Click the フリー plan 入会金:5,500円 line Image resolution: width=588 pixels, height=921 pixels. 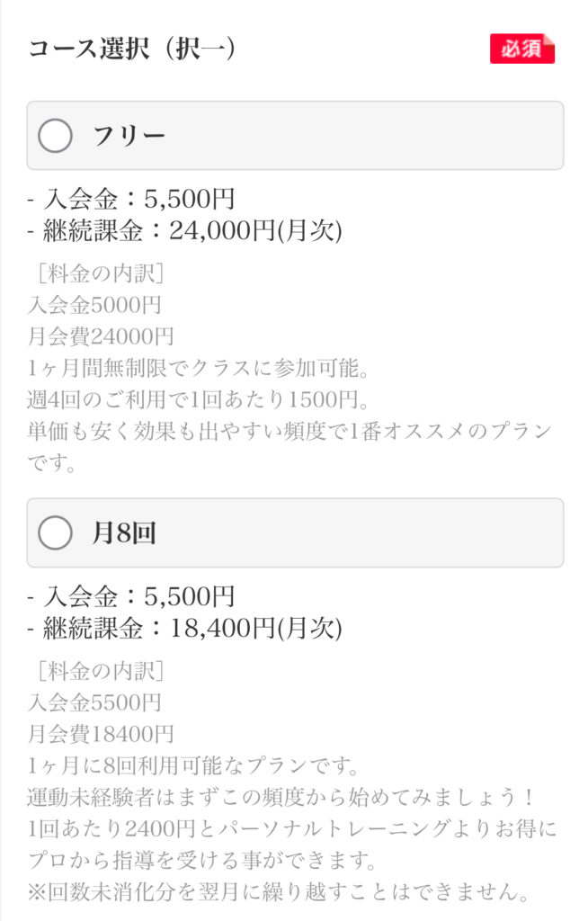[x=131, y=199]
